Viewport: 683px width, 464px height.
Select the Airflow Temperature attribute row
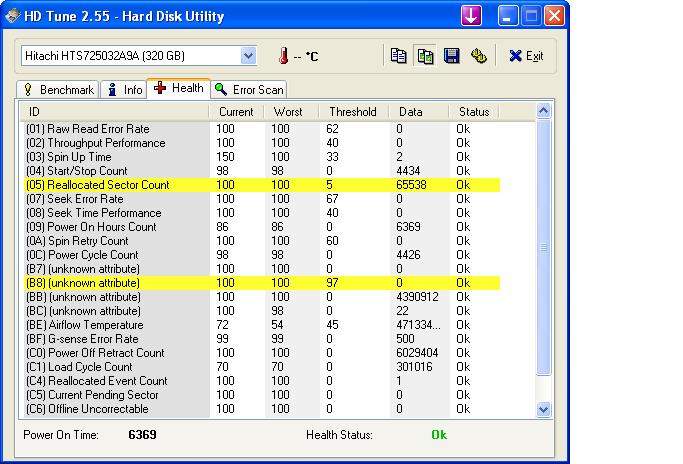point(85,325)
